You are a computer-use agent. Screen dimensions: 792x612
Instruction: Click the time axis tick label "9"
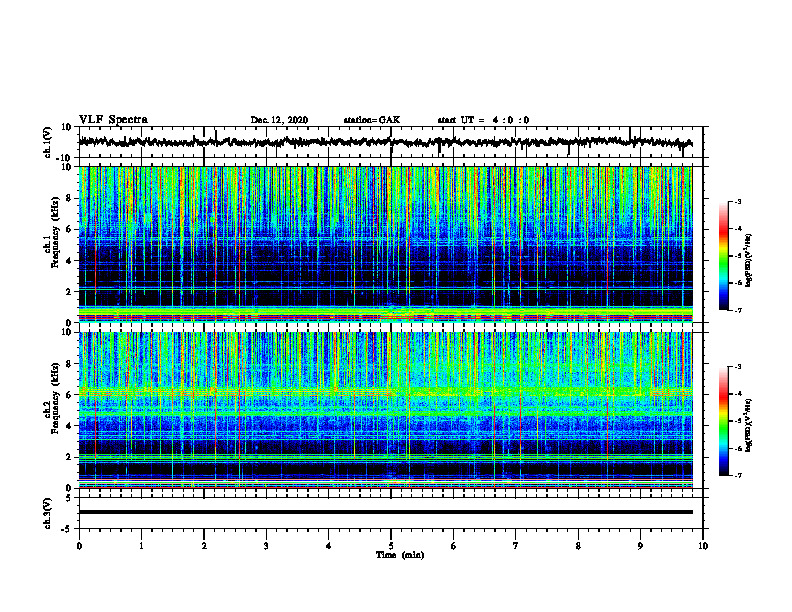coord(640,546)
